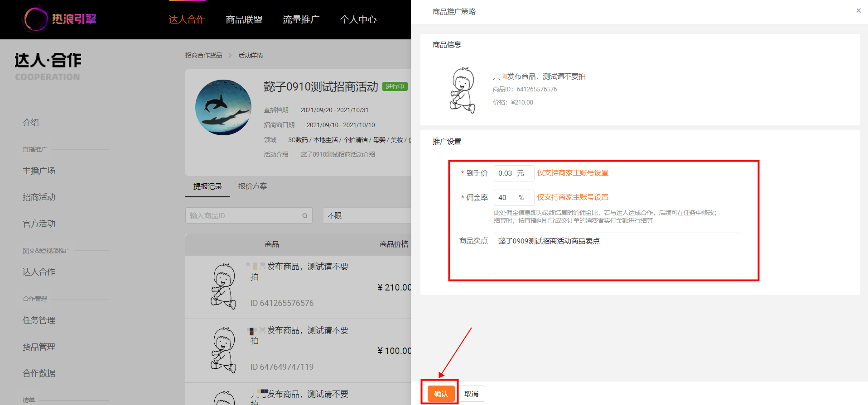The image size is (868, 405).
Task: Click 仅支持商家主账号设置 next to 到手价
Action: 573,173
